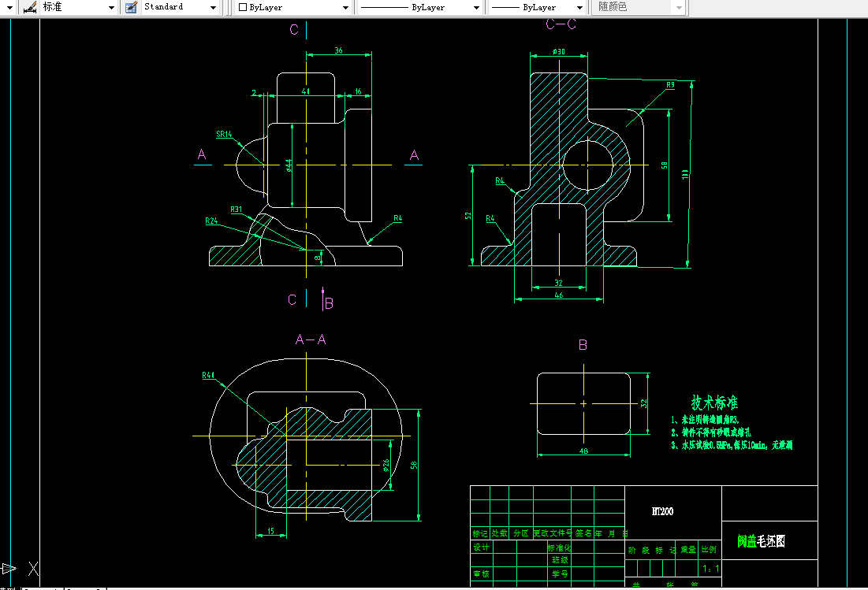Image resolution: width=868 pixels, height=590 pixels.
Task: Select the rounded rectangle in view B
Action: [x=583, y=403]
